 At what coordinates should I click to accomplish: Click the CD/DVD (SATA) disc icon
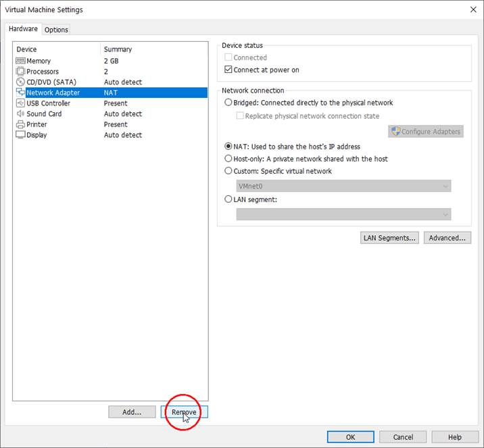coord(20,82)
